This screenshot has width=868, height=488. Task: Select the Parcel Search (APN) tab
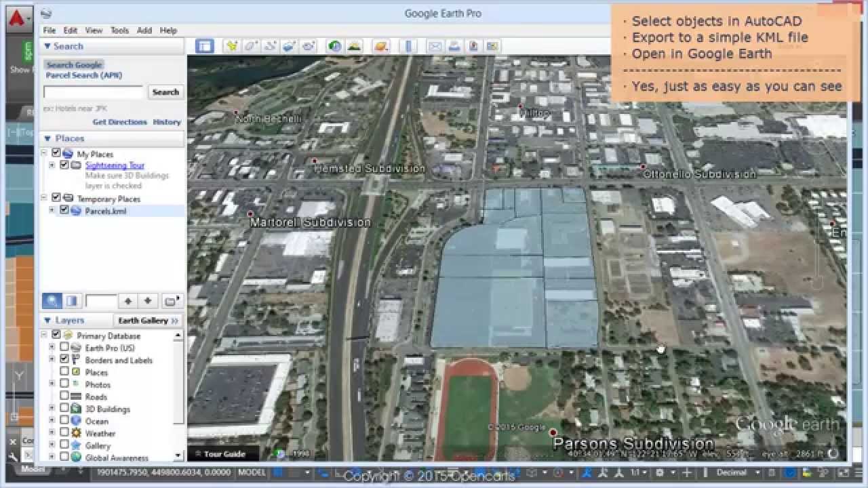84,75
